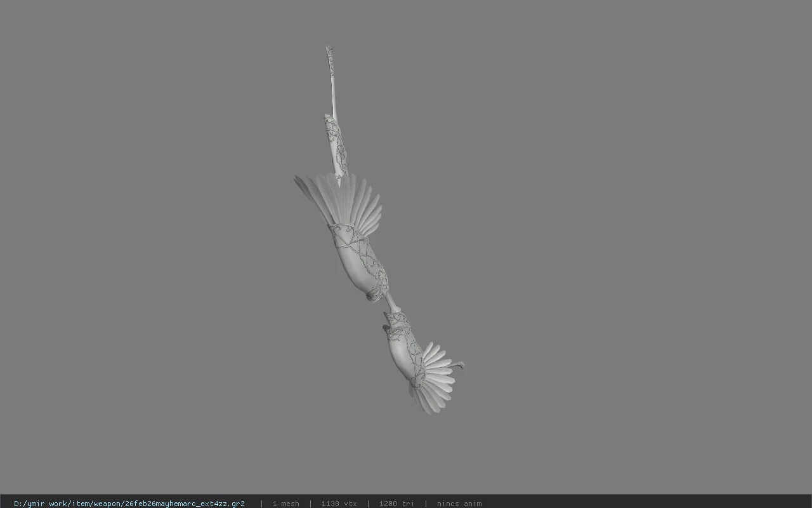Click the '1200 tri' triangle count
The height and width of the screenshot is (508, 812).
pos(396,504)
